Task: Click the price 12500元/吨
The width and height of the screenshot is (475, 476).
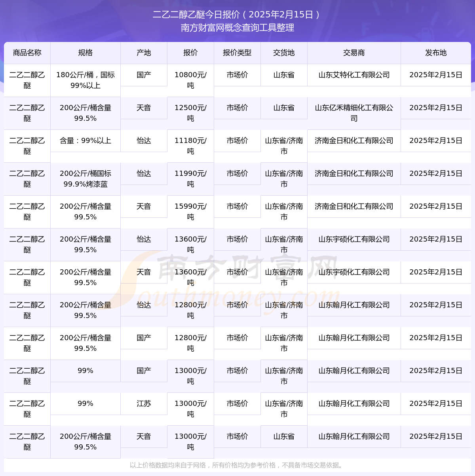Action: pyautogui.click(x=190, y=113)
